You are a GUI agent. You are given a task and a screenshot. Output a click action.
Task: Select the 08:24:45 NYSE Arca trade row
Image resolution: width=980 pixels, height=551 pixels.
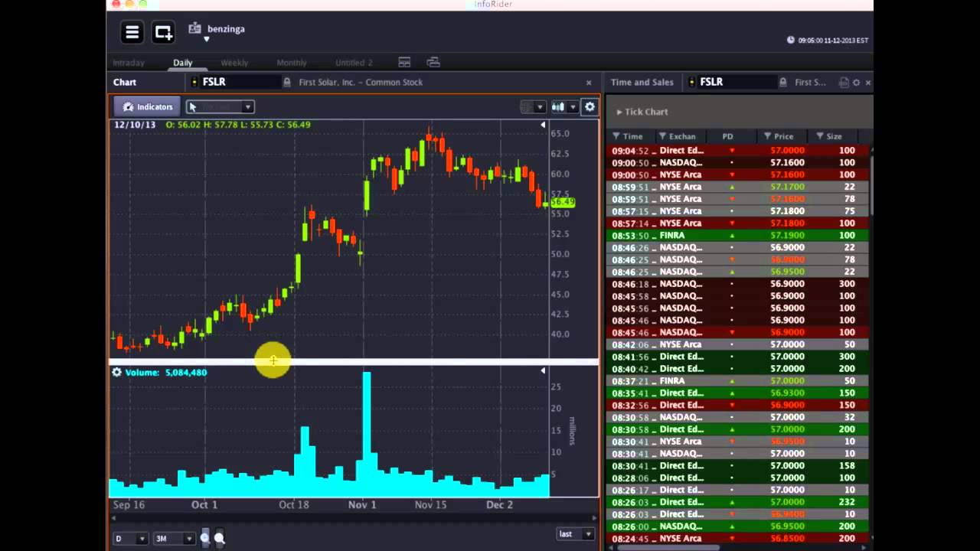click(x=737, y=539)
